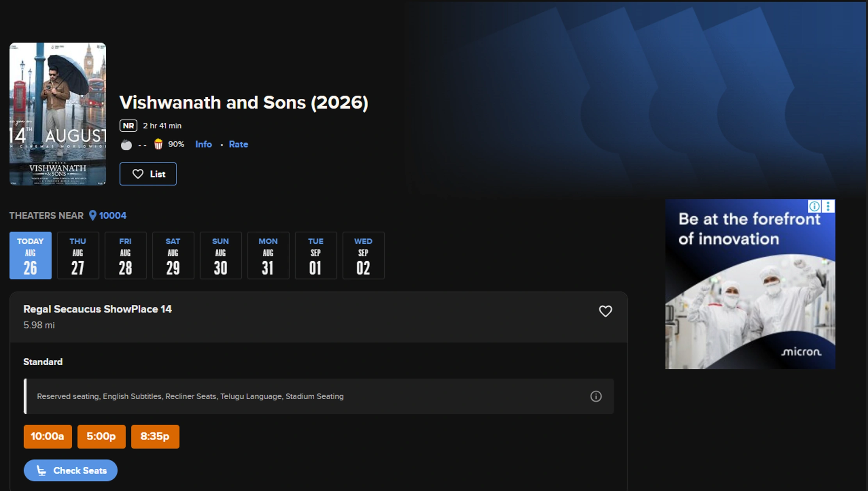
Task: Click the 90% audience score text
Action: [176, 144]
